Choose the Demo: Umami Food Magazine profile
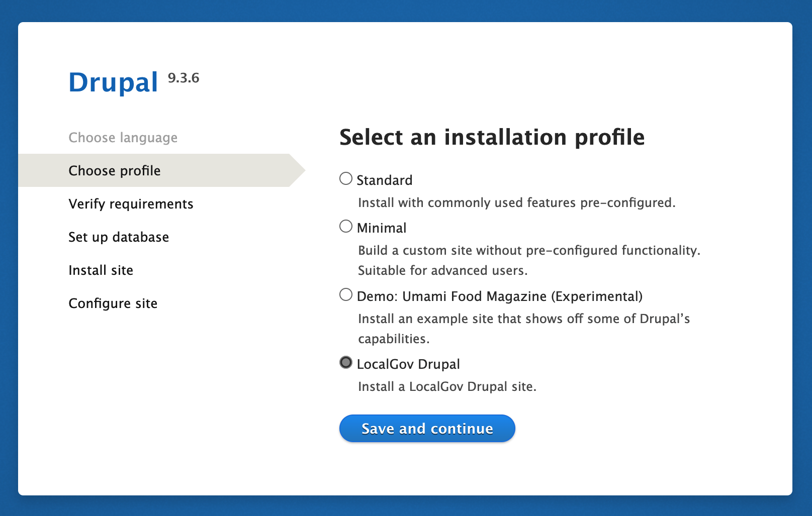Screen dimensions: 812x516 tap(345, 294)
